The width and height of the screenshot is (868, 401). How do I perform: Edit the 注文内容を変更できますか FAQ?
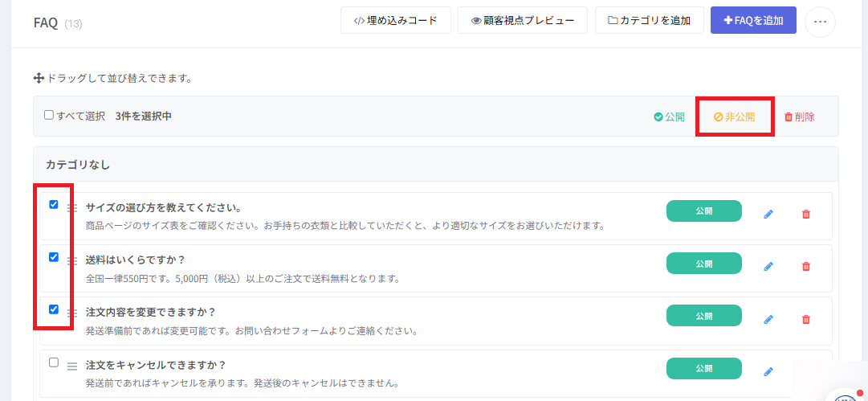pyautogui.click(x=768, y=319)
